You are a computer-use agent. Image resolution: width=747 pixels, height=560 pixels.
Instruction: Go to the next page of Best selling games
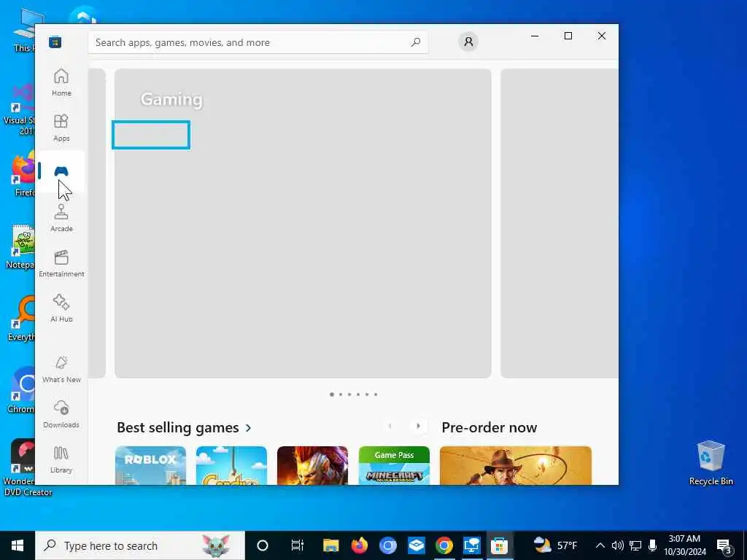[418, 426]
